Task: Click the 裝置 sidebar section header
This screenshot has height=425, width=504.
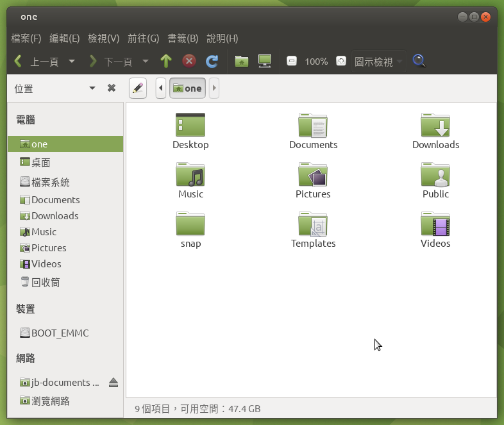Action: point(26,309)
